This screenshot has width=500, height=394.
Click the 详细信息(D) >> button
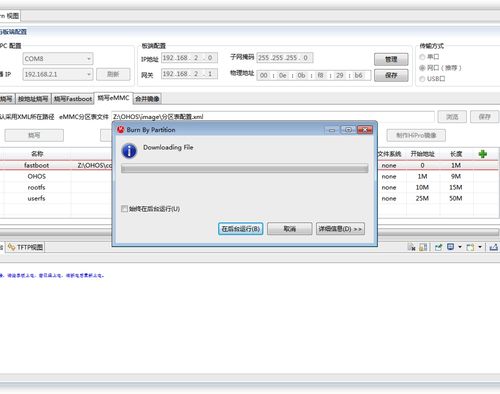(x=340, y=229)
